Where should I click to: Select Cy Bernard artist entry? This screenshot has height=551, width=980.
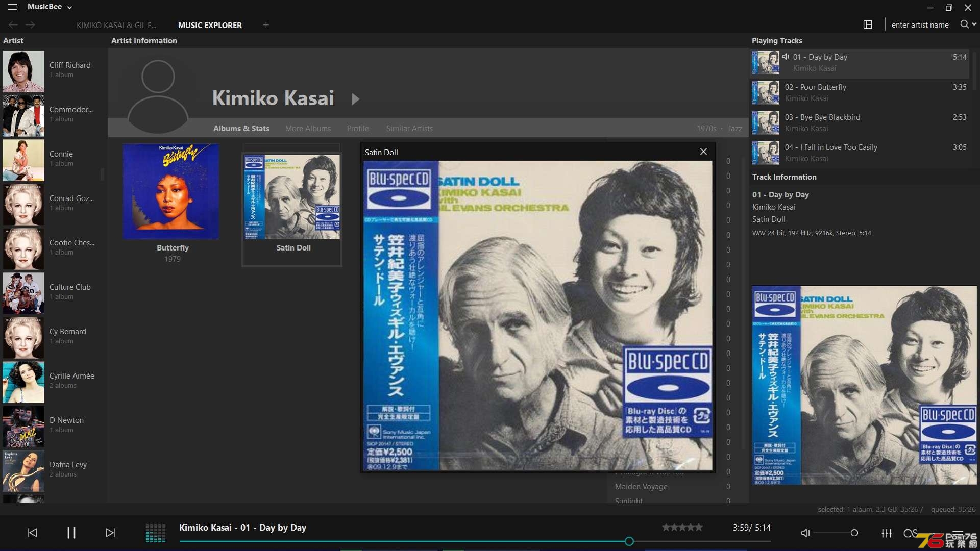click(53, 337)
